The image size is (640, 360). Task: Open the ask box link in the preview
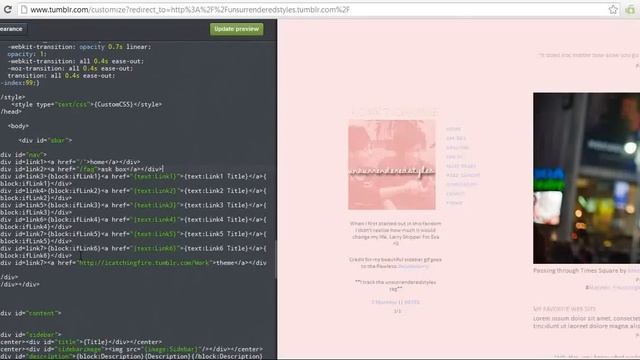coord(456,138)
